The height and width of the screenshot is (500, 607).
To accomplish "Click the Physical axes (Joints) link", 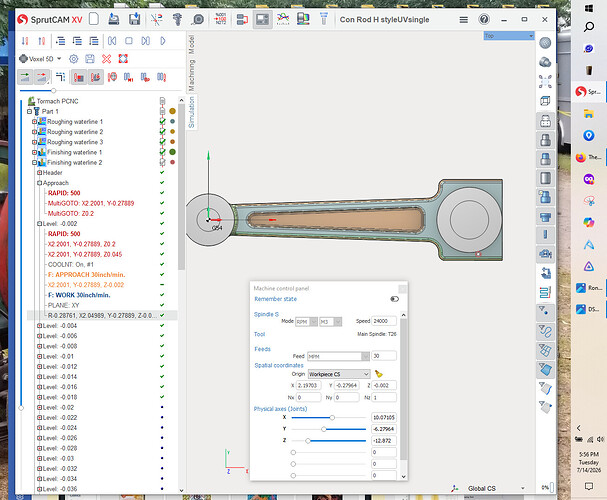I will click(280, 409).
